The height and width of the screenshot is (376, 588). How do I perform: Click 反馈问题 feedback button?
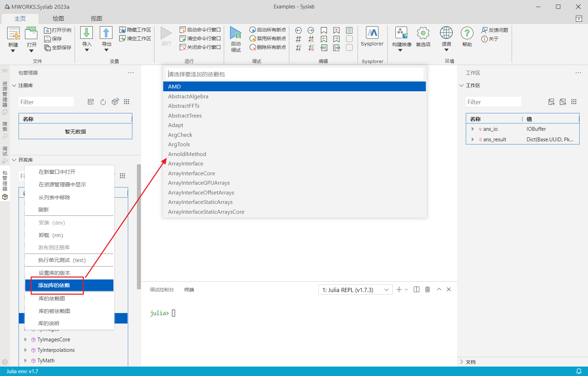point(494,30)
